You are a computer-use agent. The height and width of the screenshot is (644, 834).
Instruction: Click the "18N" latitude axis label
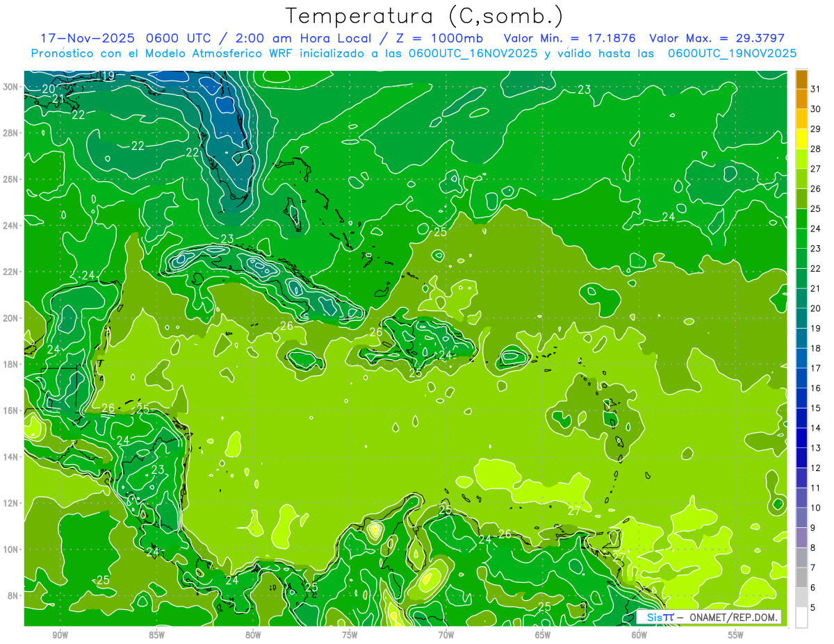[x=11, y=364]
